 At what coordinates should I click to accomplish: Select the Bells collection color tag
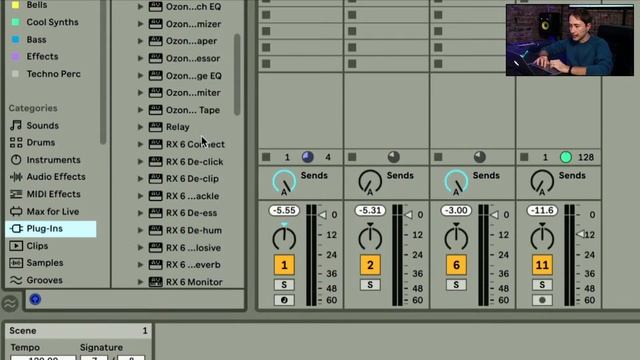point(16,5)
